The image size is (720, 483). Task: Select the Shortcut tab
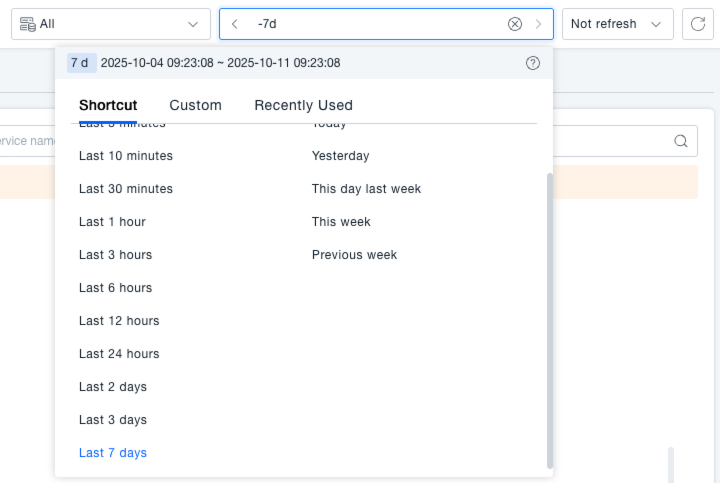pyautogui.click(x=108, y=105)
